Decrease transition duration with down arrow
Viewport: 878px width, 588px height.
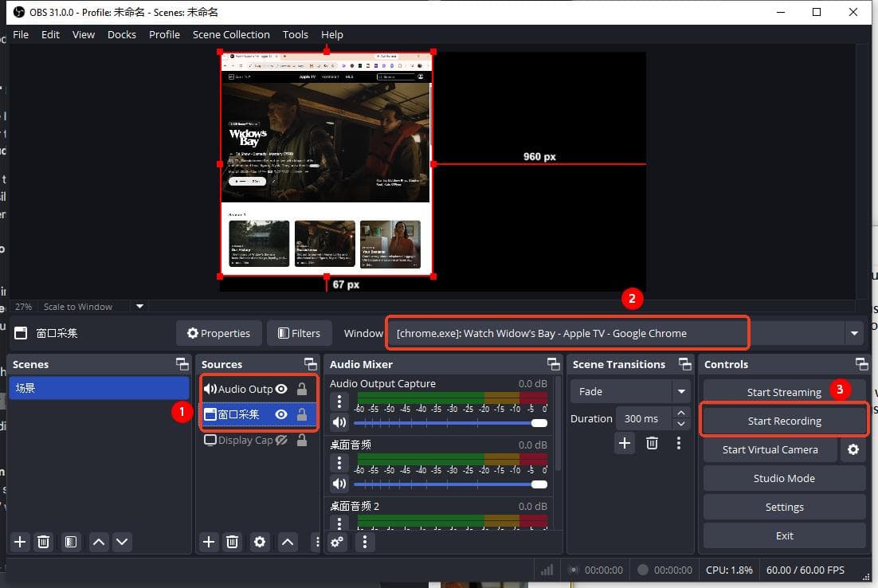pyautogui.click(x=681, y=424)
